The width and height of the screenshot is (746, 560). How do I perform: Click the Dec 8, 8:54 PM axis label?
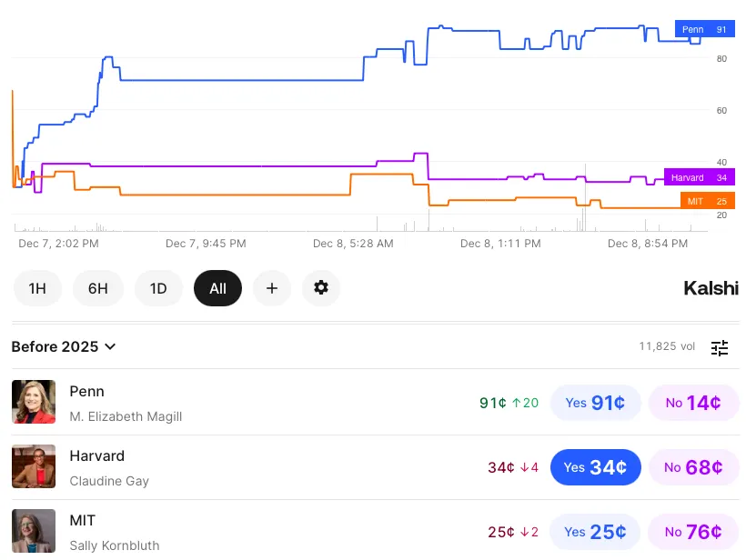[x=648, y=244]
